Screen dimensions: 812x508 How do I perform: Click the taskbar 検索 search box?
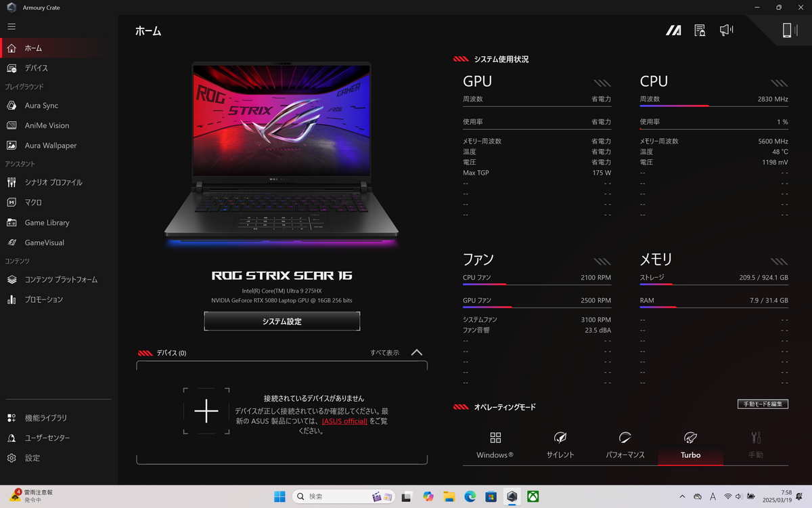(x=344, y=496)
